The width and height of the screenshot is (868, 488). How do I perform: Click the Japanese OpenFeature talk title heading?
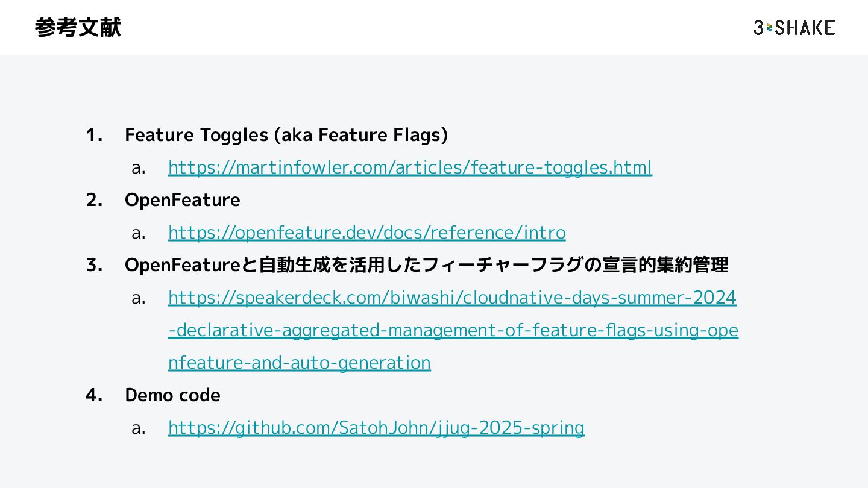(426, 265)
